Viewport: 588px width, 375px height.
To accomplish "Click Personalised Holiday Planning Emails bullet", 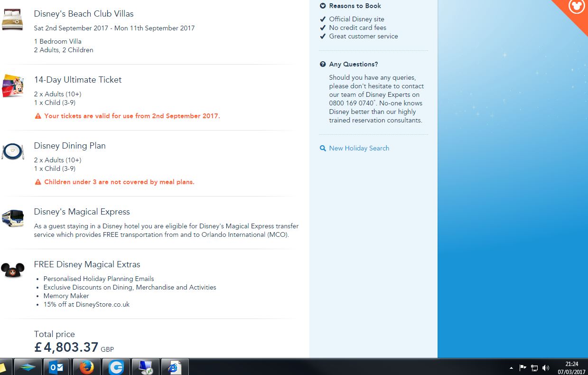I will tap(99, 279).
